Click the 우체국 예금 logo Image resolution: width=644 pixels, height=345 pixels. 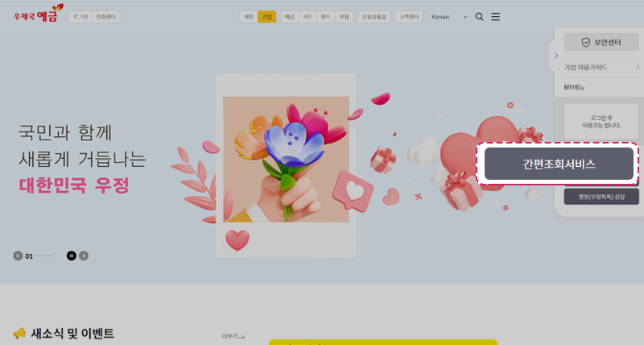pos(39,14)
